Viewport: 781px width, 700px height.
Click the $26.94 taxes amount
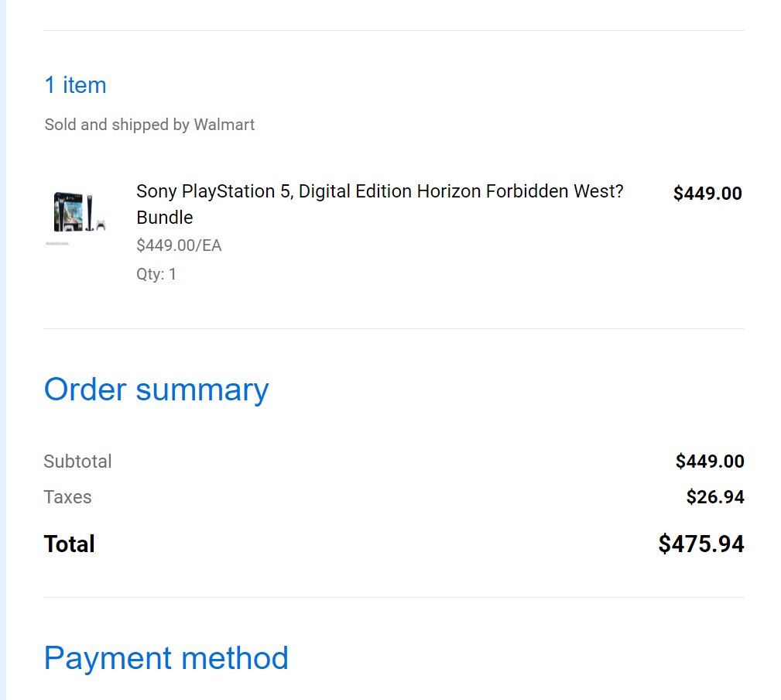(x=714, y=497)
